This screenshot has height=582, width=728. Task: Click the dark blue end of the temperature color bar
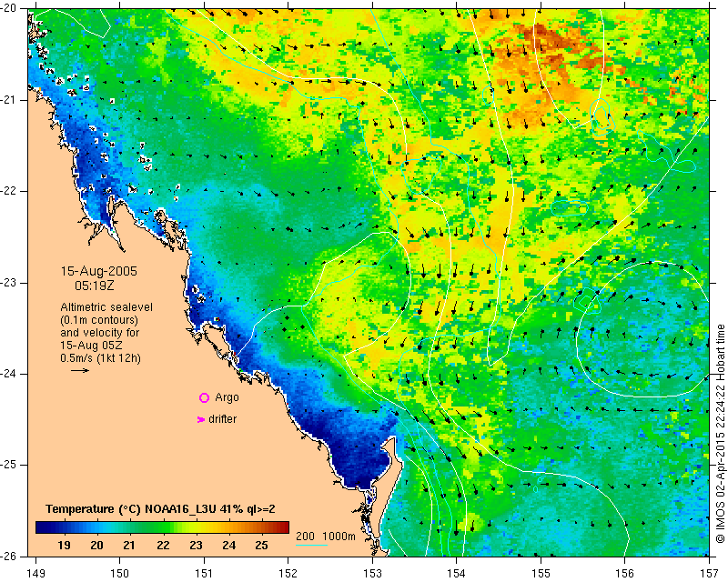42,527
